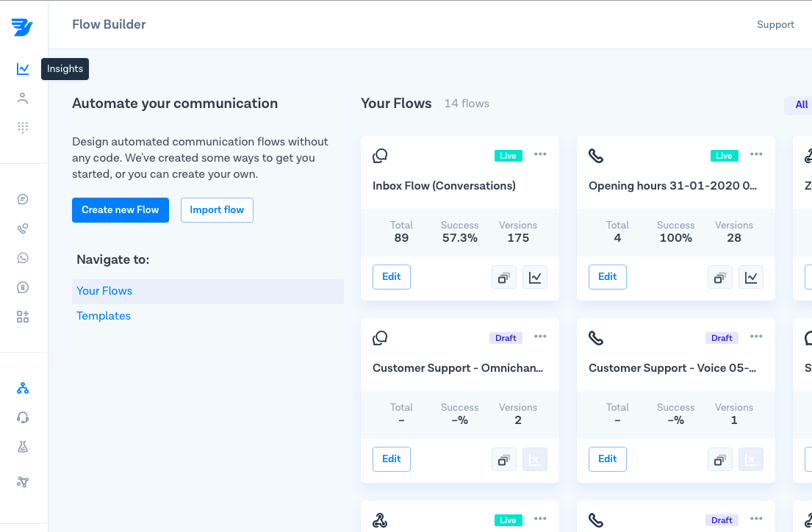The height and width of the screenshot is (532, 812).
Task: Open the Flow Builder icon in sidebar
Action: (x=23, y=388)
